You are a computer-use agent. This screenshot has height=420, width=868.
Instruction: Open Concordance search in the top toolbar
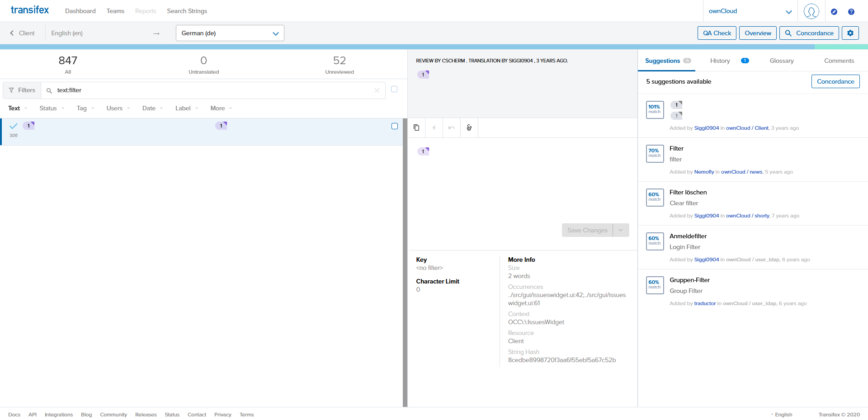809,33
